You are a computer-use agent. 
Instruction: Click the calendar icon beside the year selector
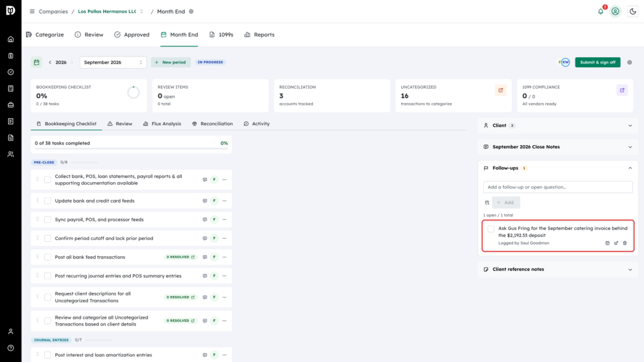[36, 62]
